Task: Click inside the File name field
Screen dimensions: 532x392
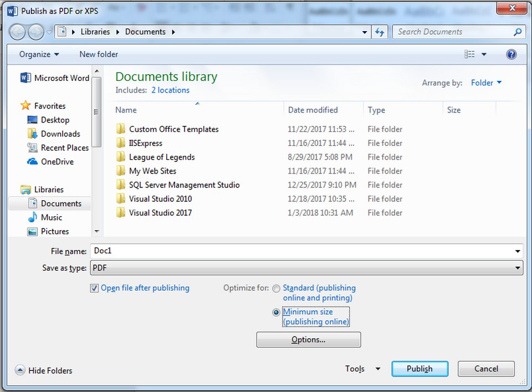Action: click(x=222, y=251)
